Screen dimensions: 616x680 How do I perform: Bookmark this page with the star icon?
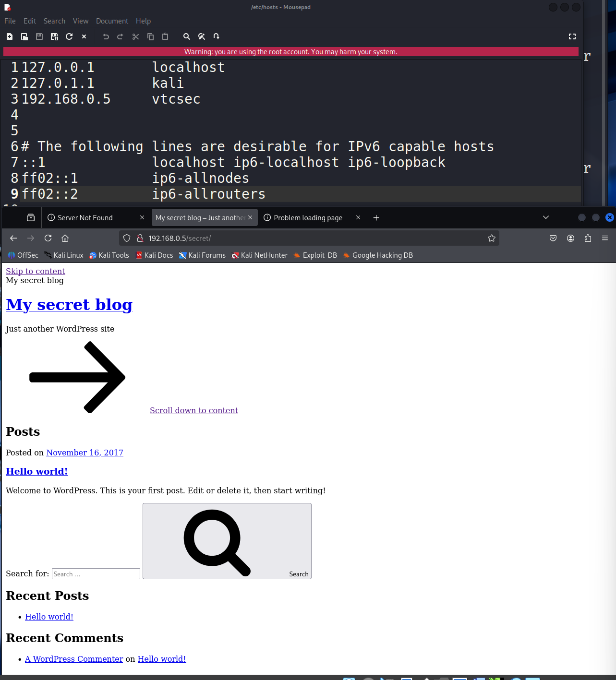coord(492,238)
